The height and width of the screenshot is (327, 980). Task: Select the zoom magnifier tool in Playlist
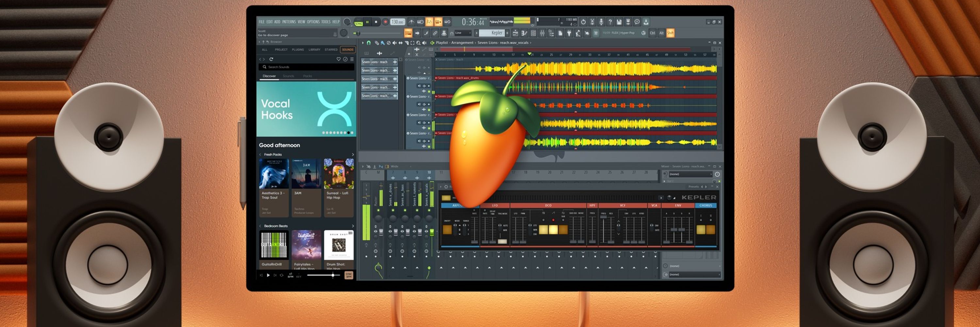pyautogui.click(x=418, y=43)
